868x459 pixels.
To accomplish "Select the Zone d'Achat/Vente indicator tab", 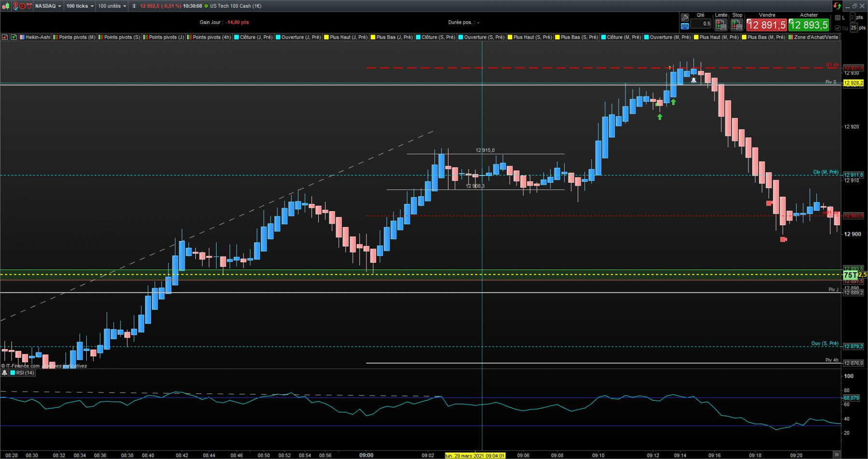I will 813,37.
